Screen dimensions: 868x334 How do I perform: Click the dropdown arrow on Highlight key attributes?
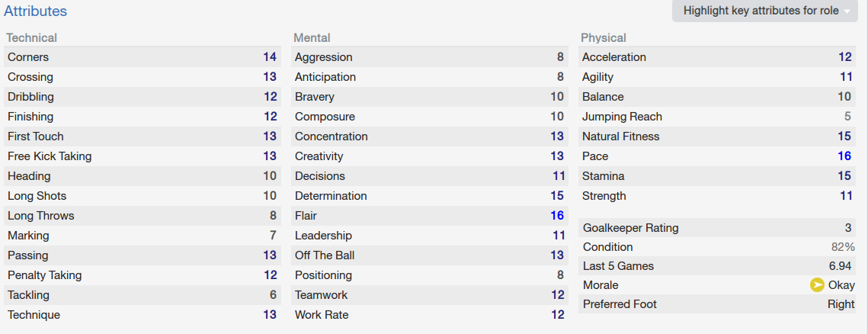pyautogui.click(x=847, y=11)
